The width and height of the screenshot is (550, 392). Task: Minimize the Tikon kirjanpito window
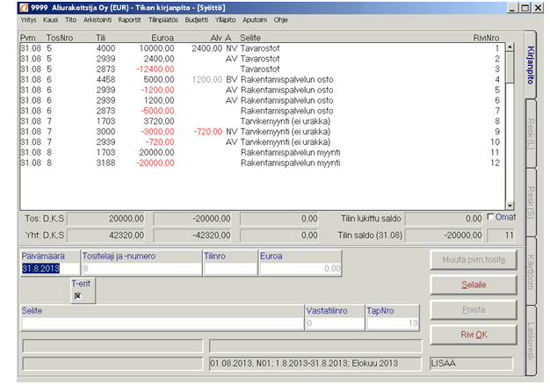click(513, 8)
